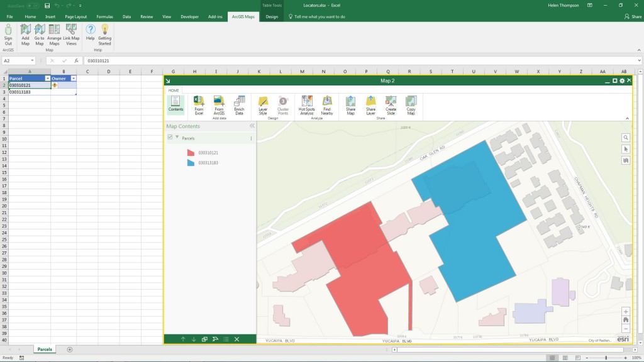Viewport: 644px width, 362px height.
Task: Click the Arrange Maps icon
Action: pos(54,35)
